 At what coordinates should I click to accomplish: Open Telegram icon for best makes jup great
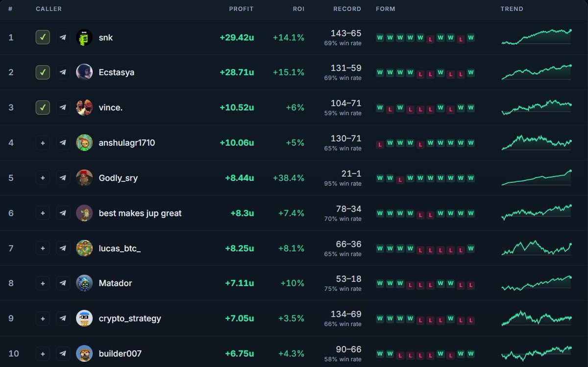(x=63, y=213)
